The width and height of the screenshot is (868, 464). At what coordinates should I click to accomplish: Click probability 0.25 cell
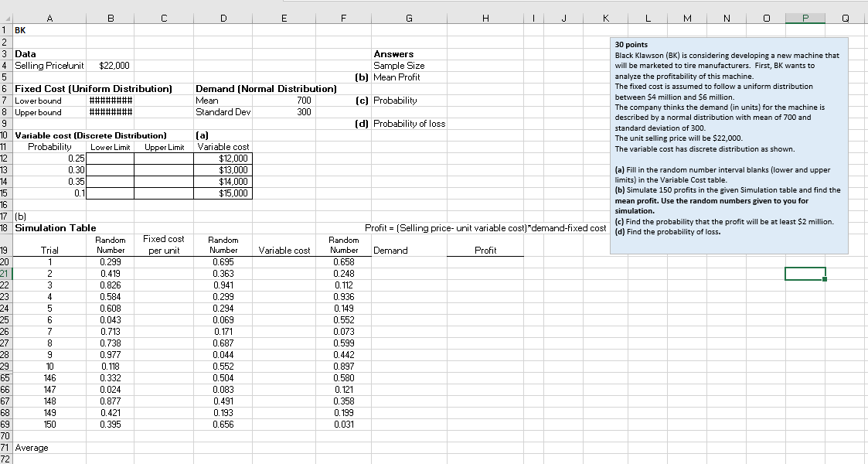(49, 159)
